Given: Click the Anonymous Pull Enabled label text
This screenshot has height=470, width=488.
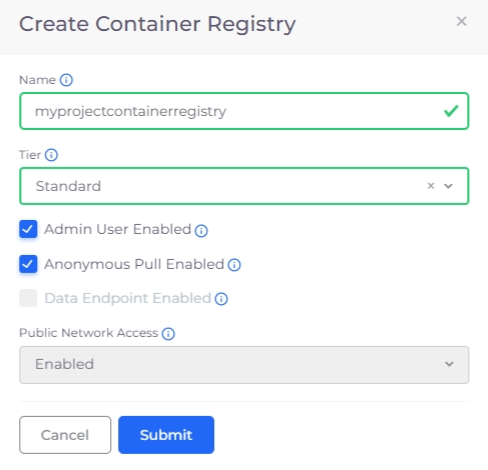Looking at the screenshot, I should click(x=134, y=264).
